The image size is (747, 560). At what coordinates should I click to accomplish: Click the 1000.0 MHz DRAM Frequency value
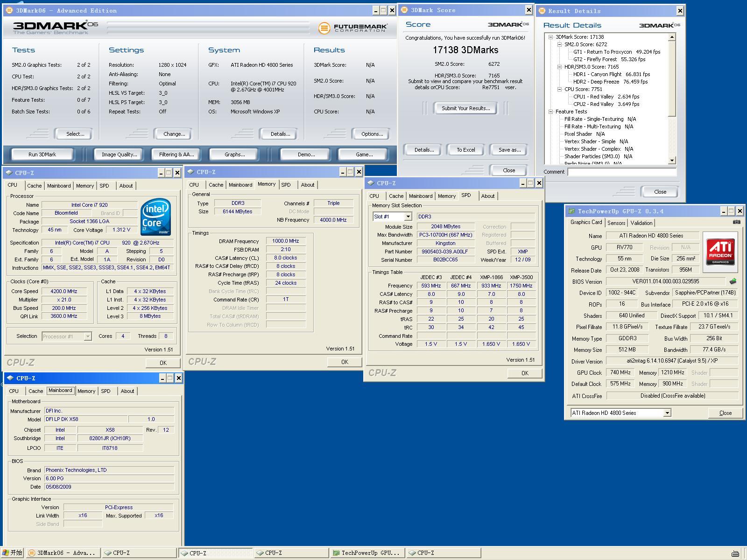(286, 241)
